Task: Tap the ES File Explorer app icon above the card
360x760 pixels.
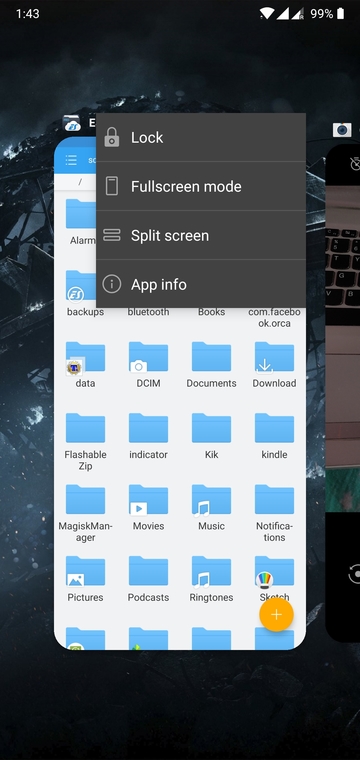Action: 72,124
